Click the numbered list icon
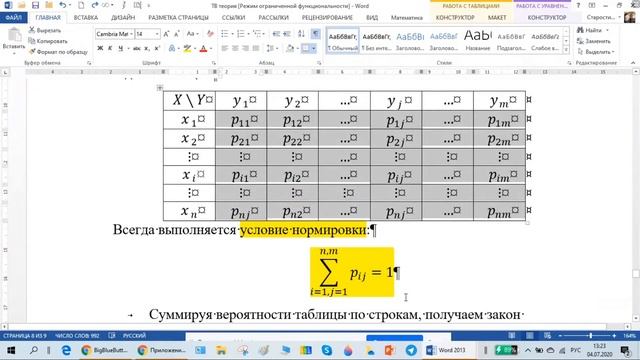 pyautogui.click(x=240, y=34)
